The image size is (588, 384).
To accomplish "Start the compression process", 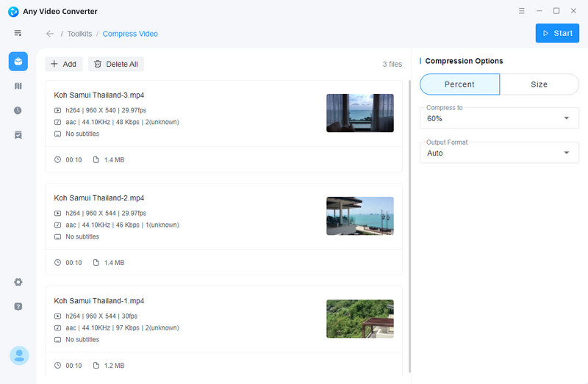I will 557,33.
